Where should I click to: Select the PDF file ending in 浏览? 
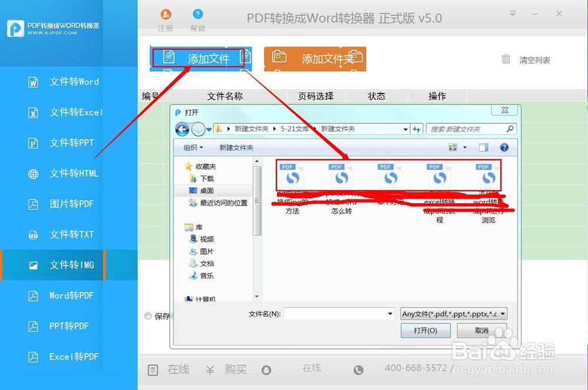(x=488, y=193)
